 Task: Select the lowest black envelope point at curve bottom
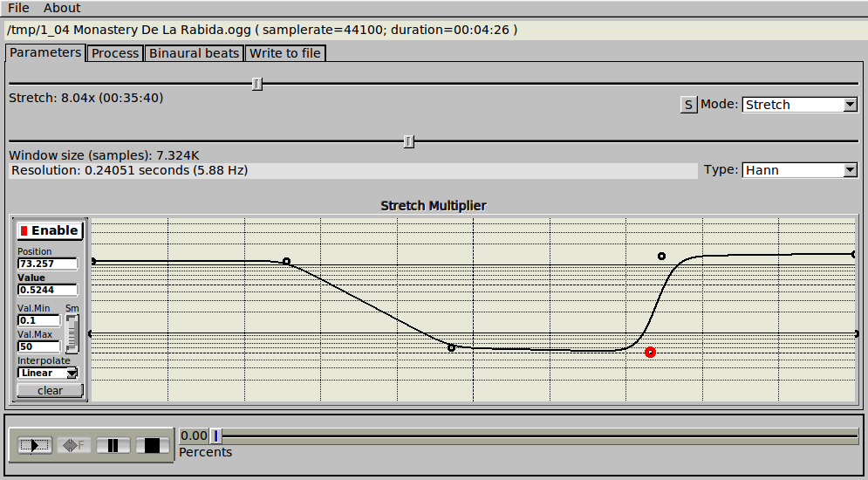(x=451, y=347)
